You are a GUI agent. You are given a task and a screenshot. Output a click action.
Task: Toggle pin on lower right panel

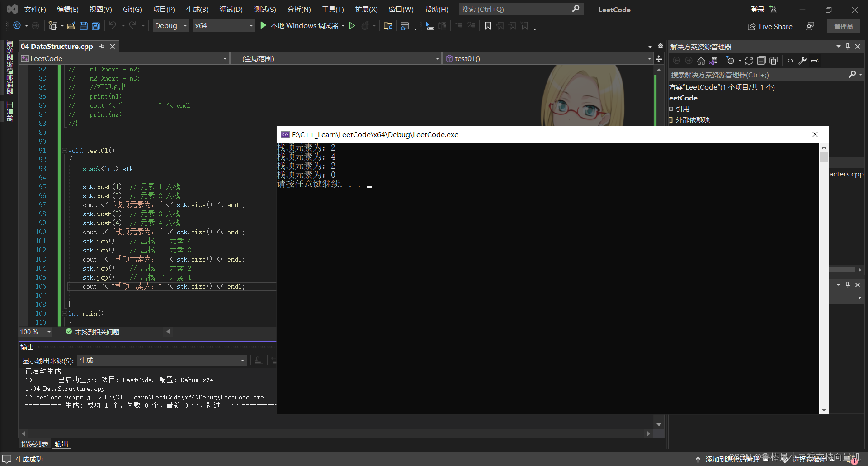848,285
